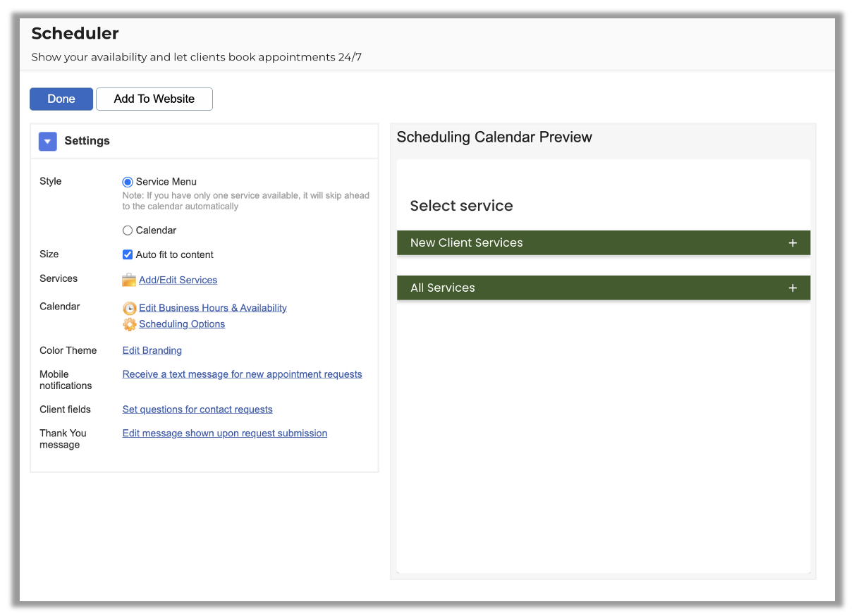Screen dimensions: 856x616
Task: Click the Add To Website button
Action: click(154, 99)
